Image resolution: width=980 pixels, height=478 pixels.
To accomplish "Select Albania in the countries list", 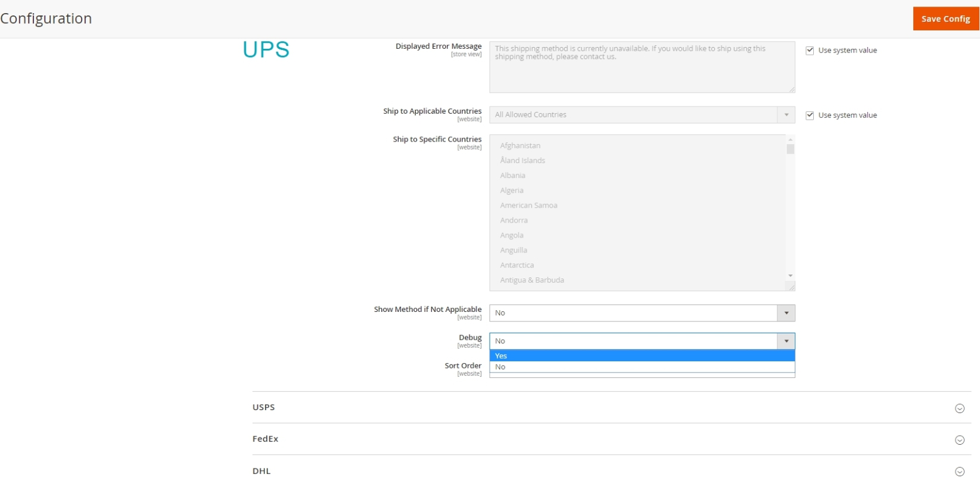I will (512, 176).
